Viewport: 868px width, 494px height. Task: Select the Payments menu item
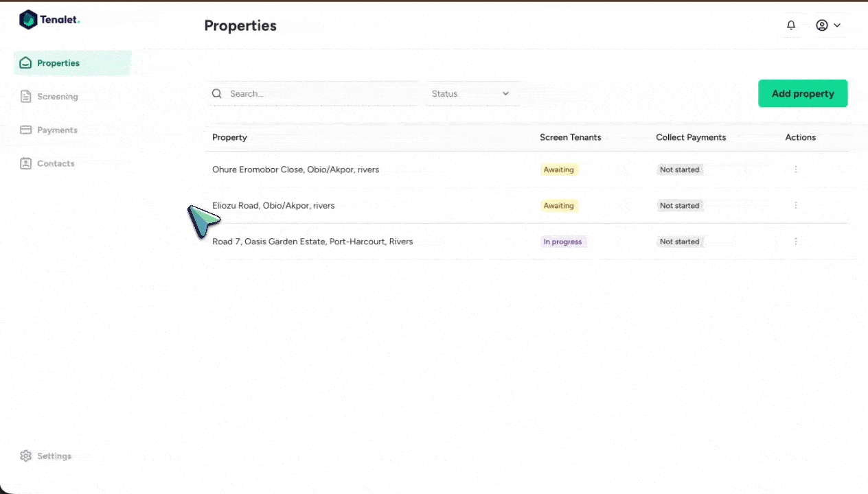(57, 130)
